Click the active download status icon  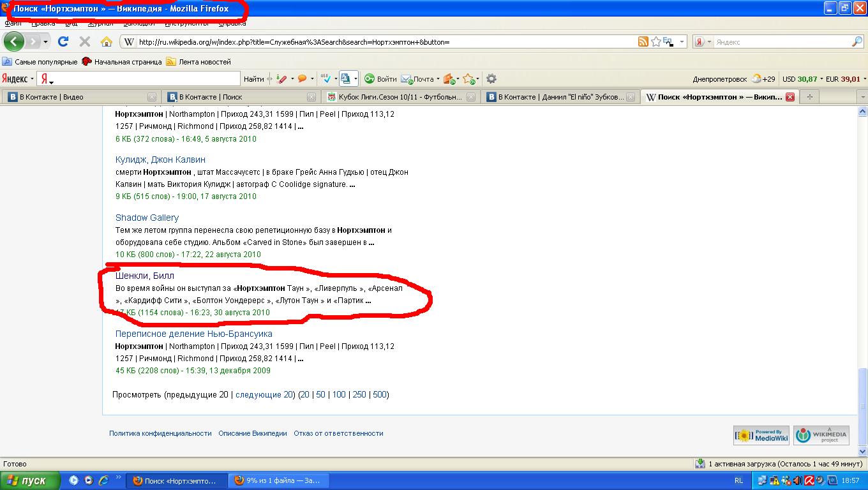point(700,464)
